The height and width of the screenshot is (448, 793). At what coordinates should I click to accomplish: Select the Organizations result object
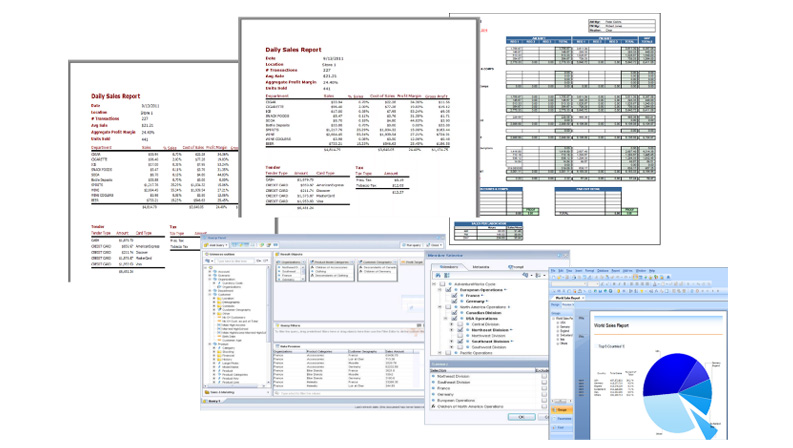pos(291,262)
